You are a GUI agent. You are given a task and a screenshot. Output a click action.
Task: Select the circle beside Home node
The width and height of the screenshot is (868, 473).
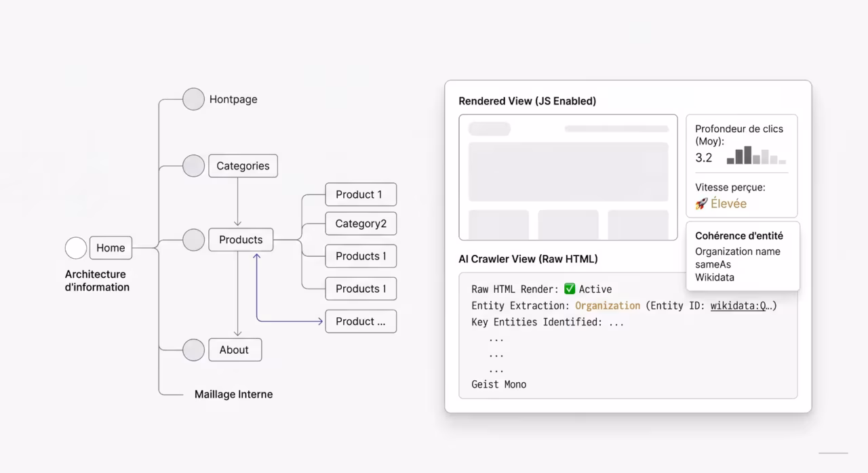(76, 248)
